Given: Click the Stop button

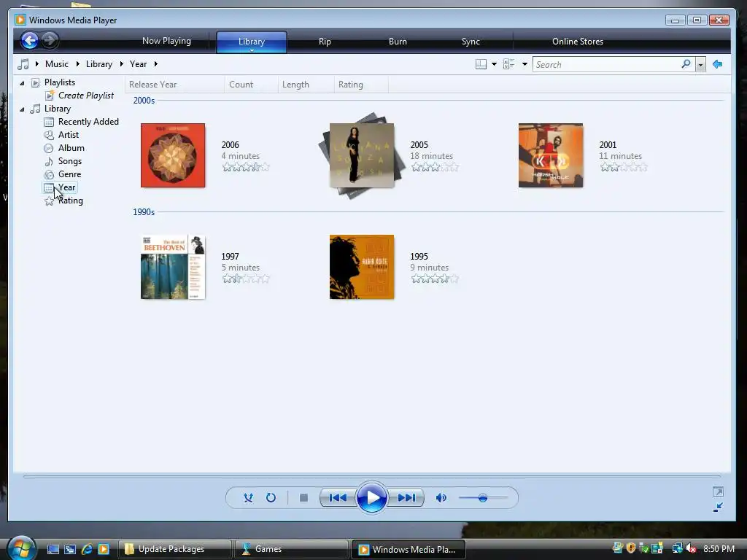Looking at the screenshot, I should [x=303, y=497].
